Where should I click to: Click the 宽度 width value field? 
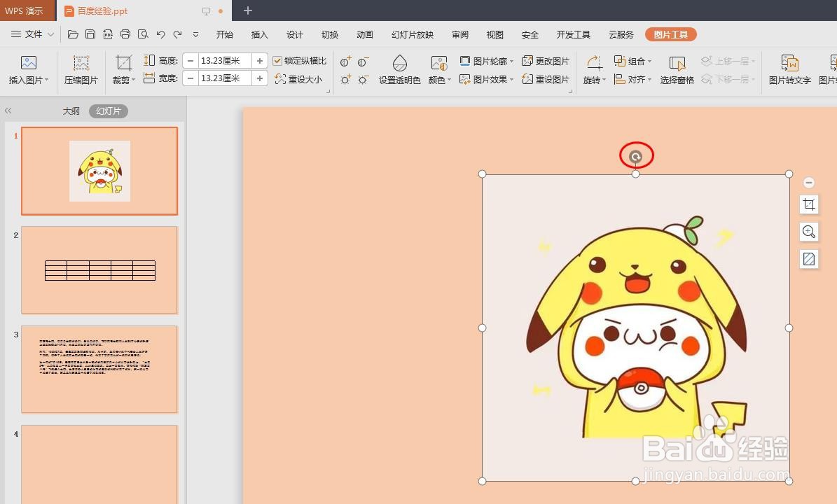(x=225, y=78)
